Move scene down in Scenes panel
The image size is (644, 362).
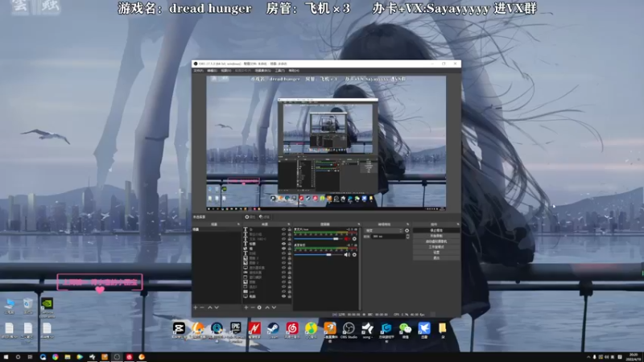click(217, 307)
